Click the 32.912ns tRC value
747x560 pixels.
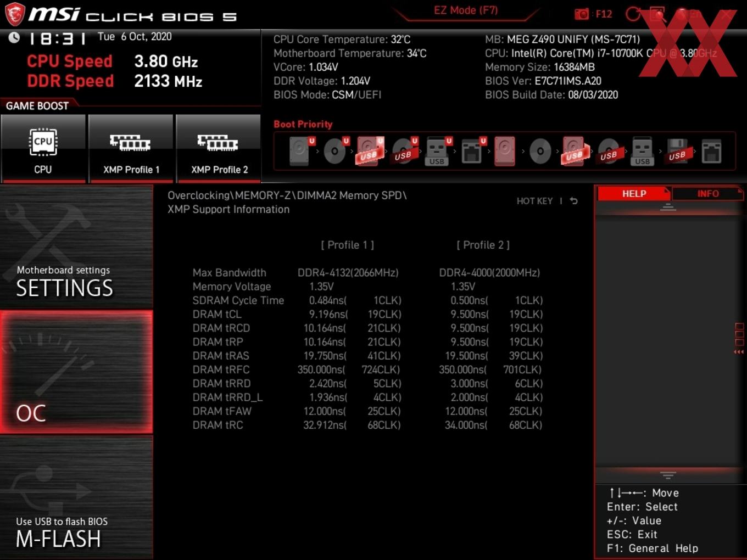[325, 425]
